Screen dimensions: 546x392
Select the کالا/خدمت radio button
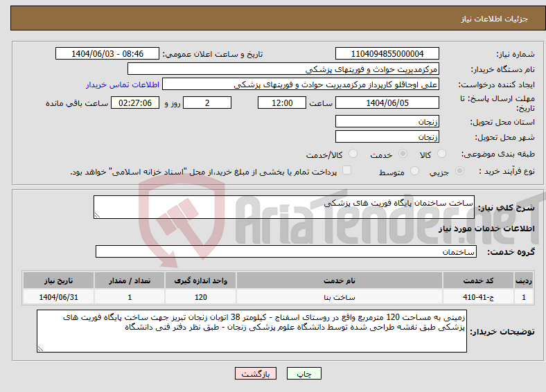click(x=353, y=154)
